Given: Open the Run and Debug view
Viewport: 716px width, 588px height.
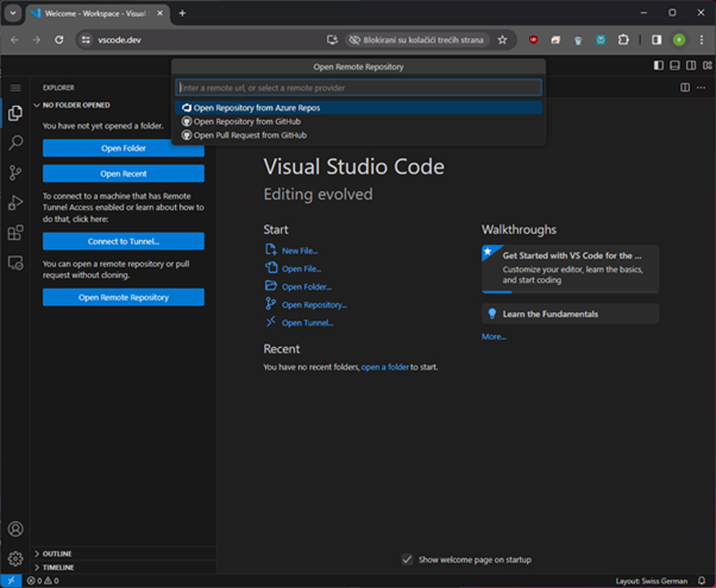Looking at the screenshot, I should tap(15, 203).
